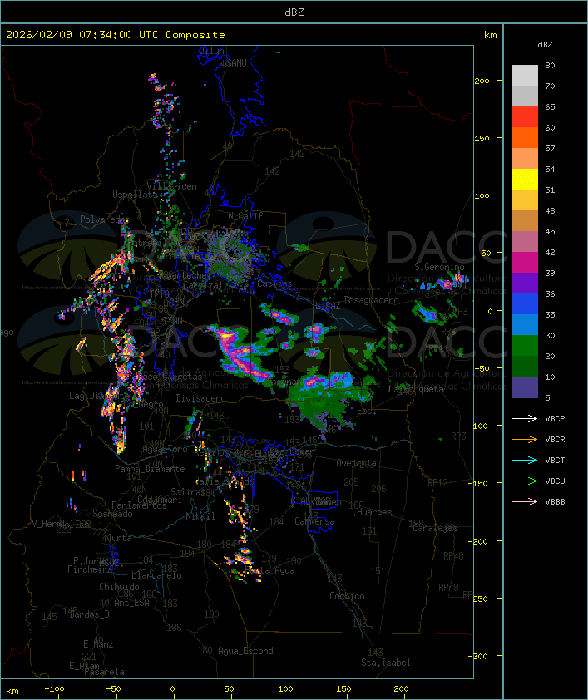The height and width of the screenshot is (700, 588).
Task: Click the 'dBZ' title in the header bar
Action: (x=294, y=12)
